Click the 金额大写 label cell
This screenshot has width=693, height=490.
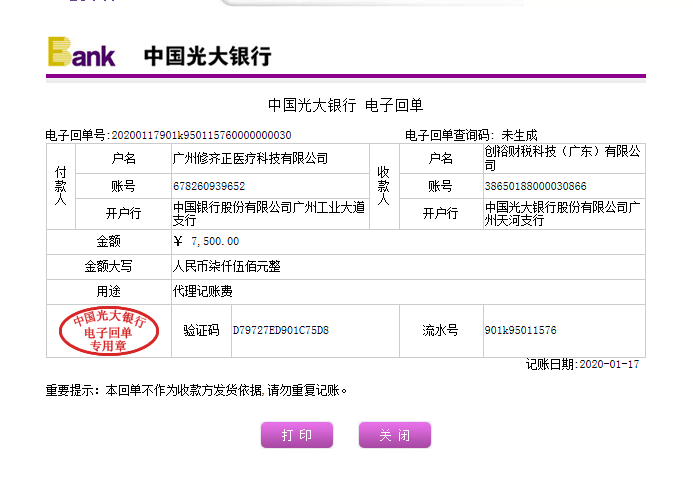tap(109, 266)
